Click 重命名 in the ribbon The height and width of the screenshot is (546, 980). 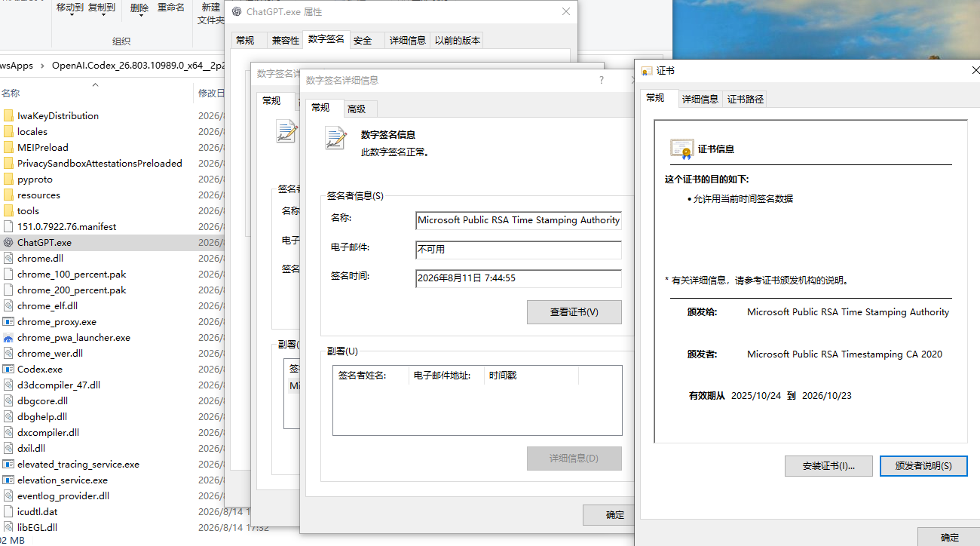point(171,8)
